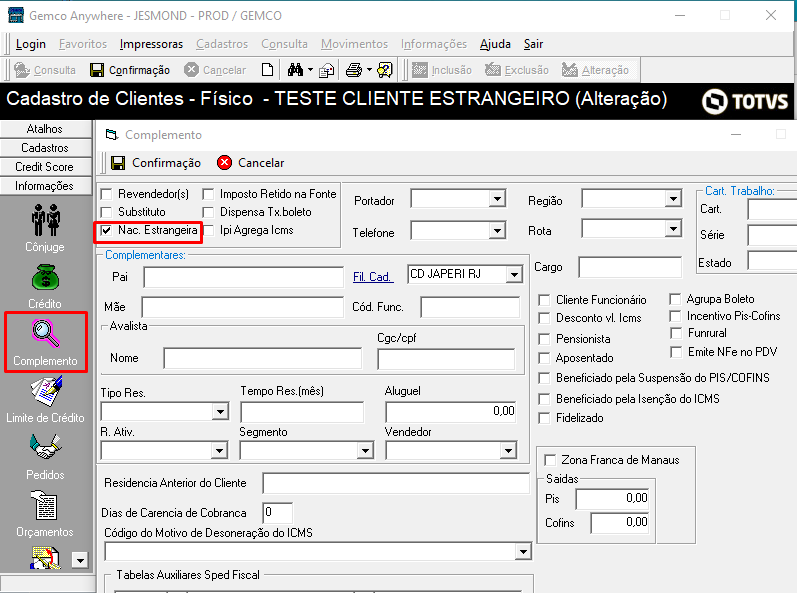Follow the Fil. Cad. link
Image resolution: width=797 pixels, height=593 pixels.
[x=373, y=277]
